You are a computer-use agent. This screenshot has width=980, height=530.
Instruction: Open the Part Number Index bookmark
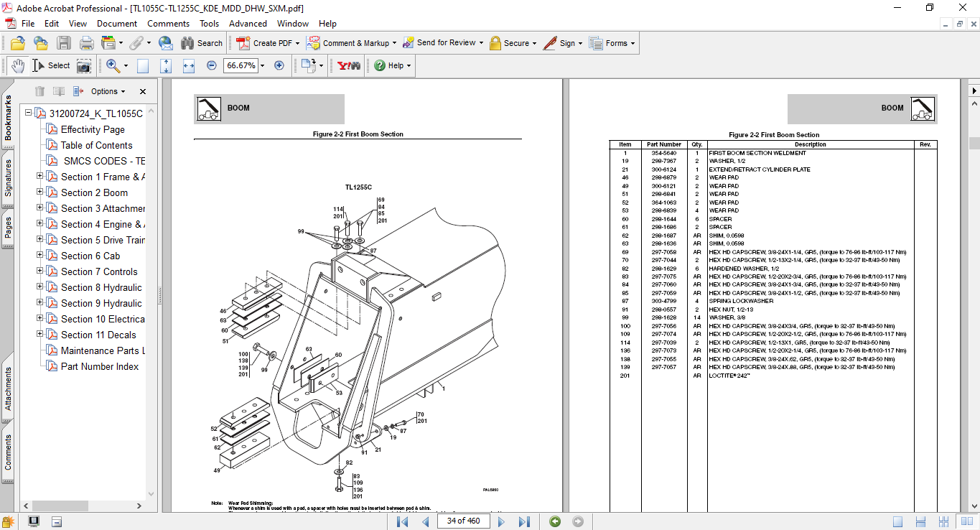100,366
